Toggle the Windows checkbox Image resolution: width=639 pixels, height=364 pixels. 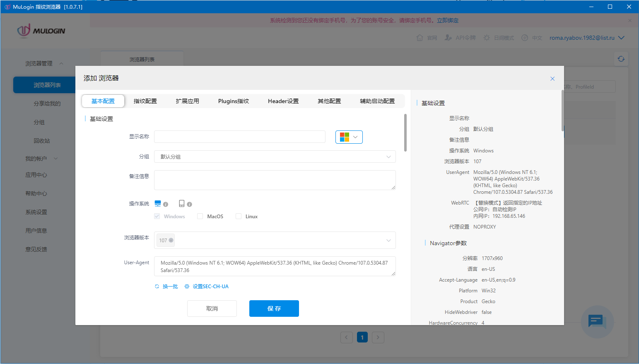coord(157,216)
